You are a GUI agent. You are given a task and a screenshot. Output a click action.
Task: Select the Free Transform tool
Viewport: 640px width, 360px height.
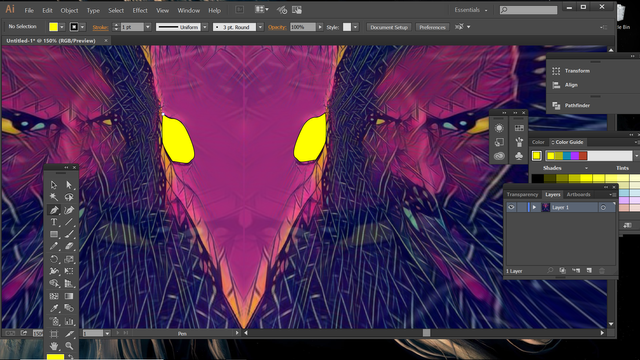(x=69, y=271)
